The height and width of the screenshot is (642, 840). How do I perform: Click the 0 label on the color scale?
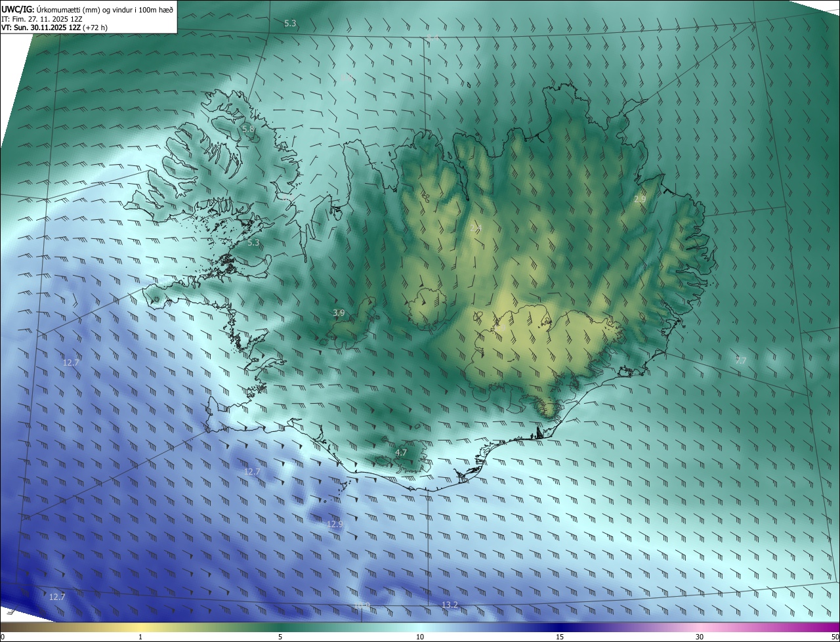coord(3,637)
